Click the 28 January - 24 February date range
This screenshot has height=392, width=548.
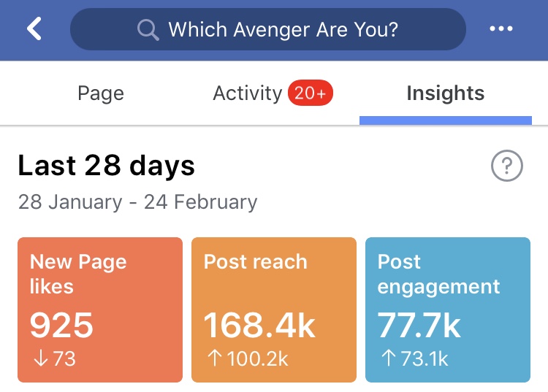point(137,202)
